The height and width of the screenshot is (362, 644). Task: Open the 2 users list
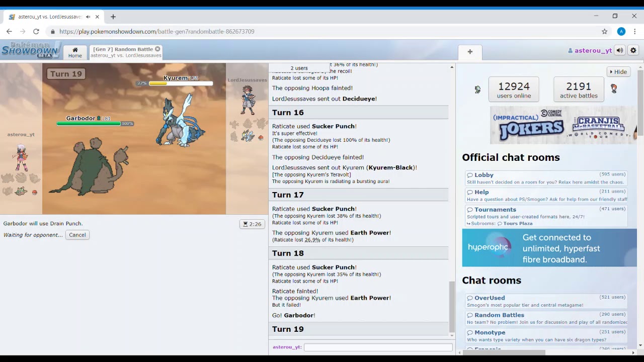click(x=299, y=68)
